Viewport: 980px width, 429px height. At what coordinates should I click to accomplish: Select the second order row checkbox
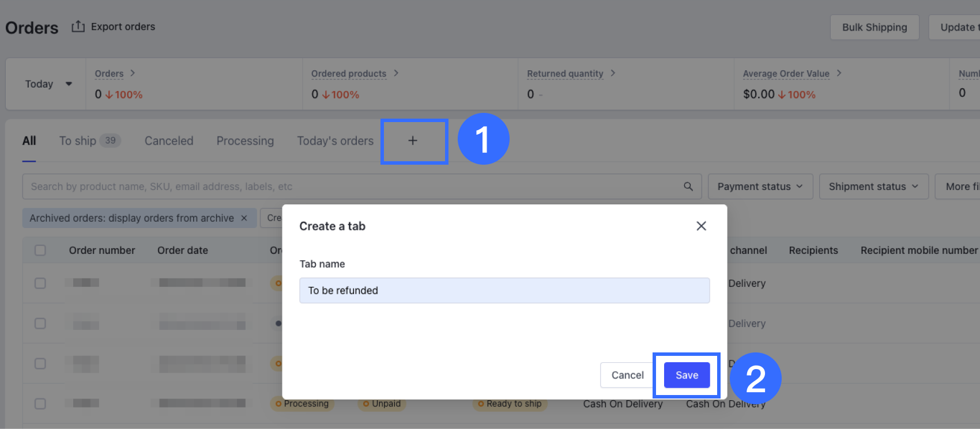(40, 324)
